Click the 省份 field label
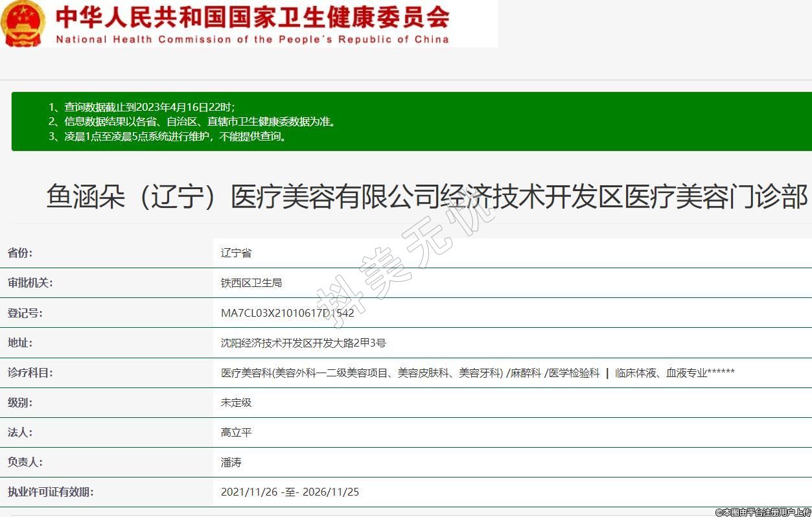This screenshot has width=812, height=517. (x=20, y=253)
